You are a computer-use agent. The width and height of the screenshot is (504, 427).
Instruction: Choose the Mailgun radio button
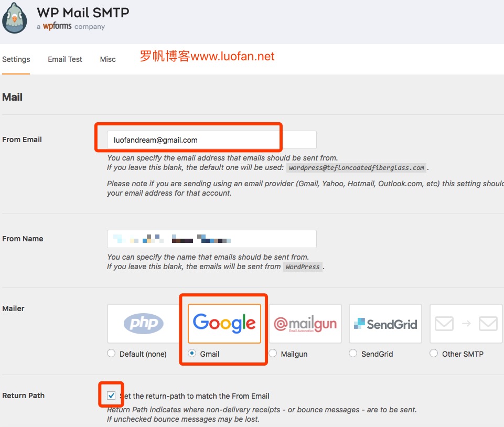pyautogui.click(x=273, y=354)
